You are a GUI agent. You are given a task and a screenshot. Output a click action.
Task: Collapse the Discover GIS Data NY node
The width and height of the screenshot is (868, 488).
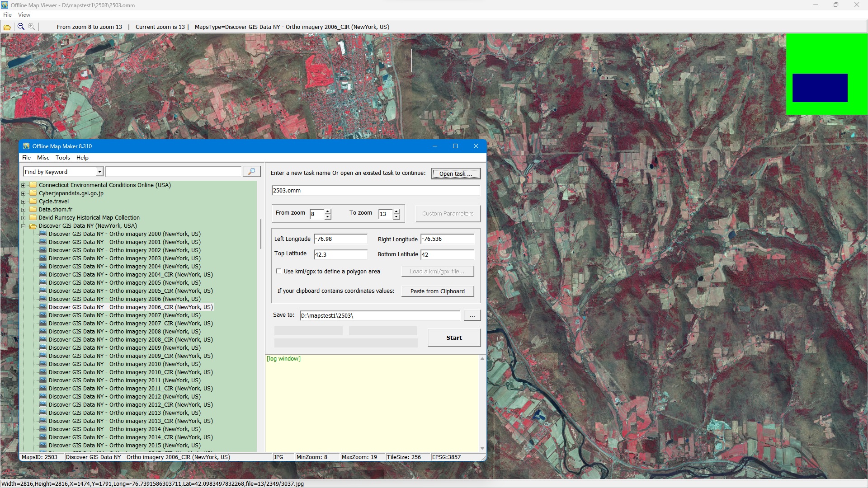tap(23, 226)
